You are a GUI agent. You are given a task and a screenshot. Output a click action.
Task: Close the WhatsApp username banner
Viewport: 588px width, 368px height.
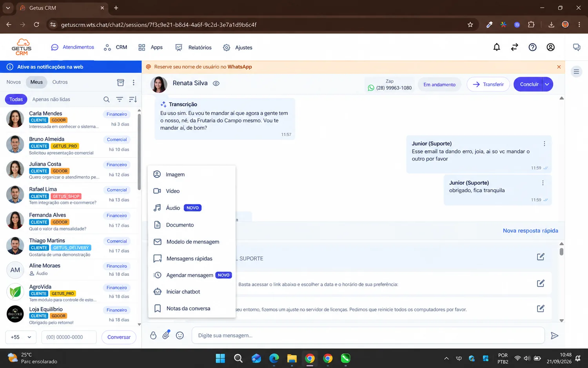tap(559, 67)
